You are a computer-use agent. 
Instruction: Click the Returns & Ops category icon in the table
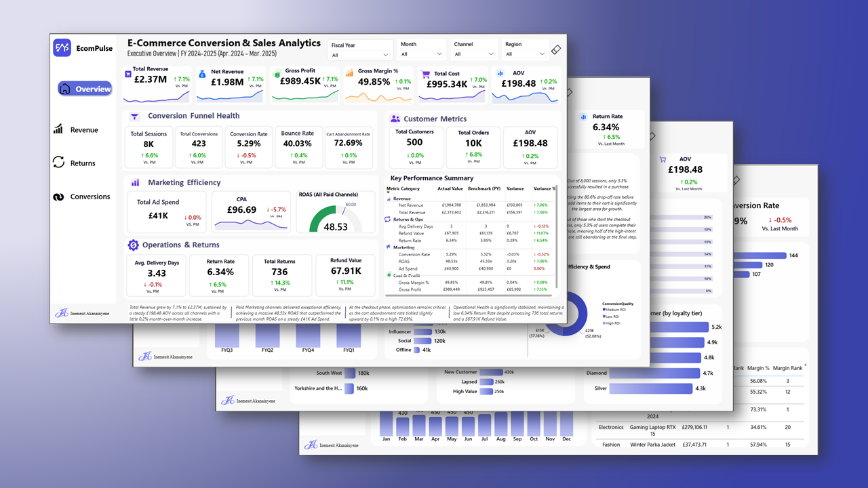coord(388,220)
